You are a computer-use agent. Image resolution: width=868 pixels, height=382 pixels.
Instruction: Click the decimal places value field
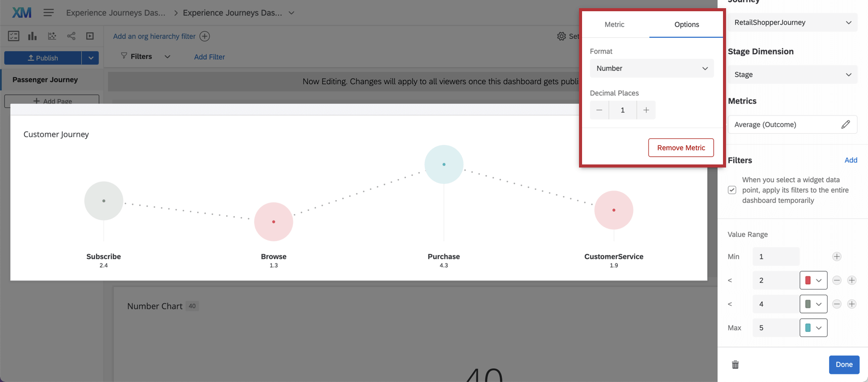click(623, 110)
